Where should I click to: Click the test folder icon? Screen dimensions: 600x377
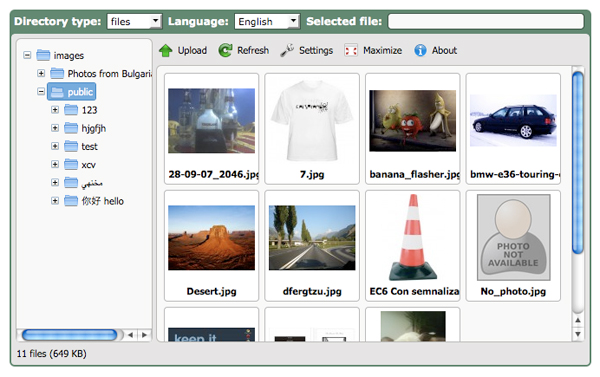(x=71, y=146)
